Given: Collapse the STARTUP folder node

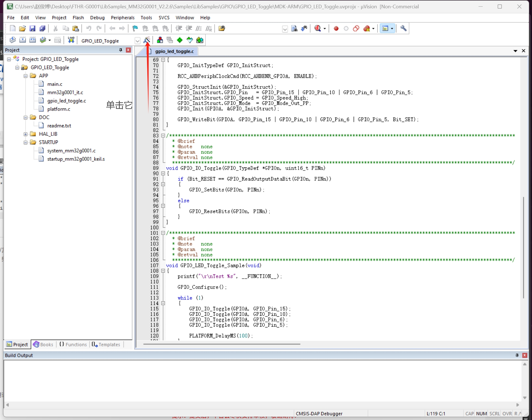Looking at the screenshot, I should 25,142.
